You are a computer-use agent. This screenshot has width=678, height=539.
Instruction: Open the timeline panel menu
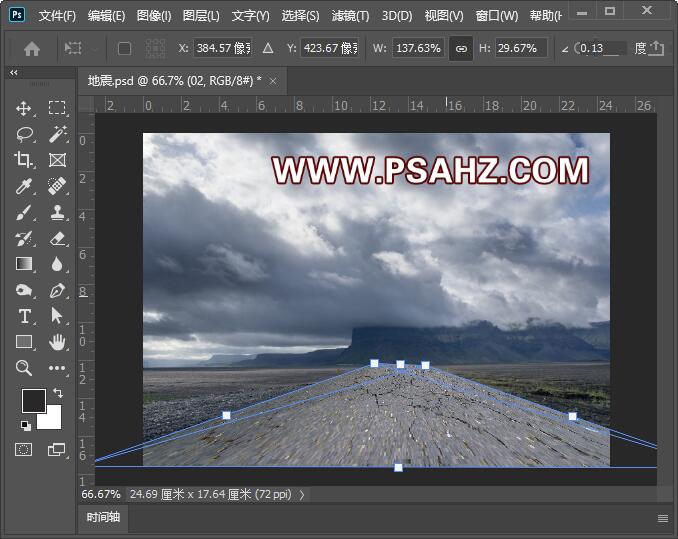click(x=662, y=518)
